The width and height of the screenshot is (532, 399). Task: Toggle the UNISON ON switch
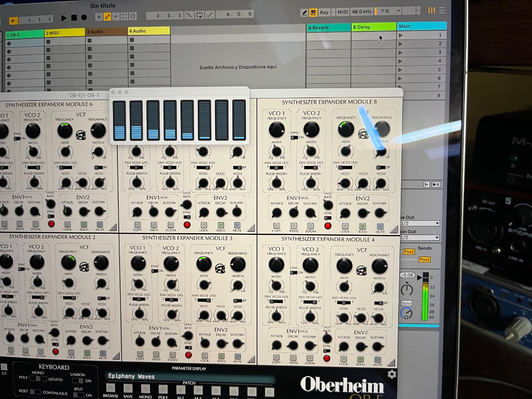[78, 381]
